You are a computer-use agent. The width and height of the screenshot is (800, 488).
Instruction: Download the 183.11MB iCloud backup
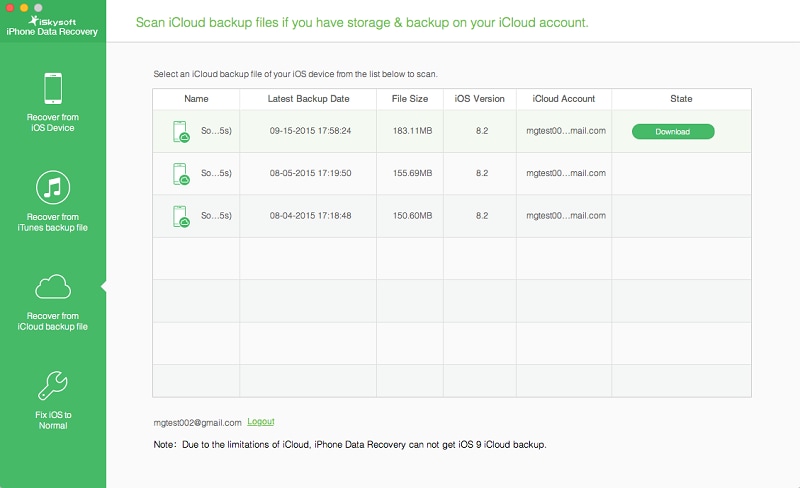click(673, 131)
